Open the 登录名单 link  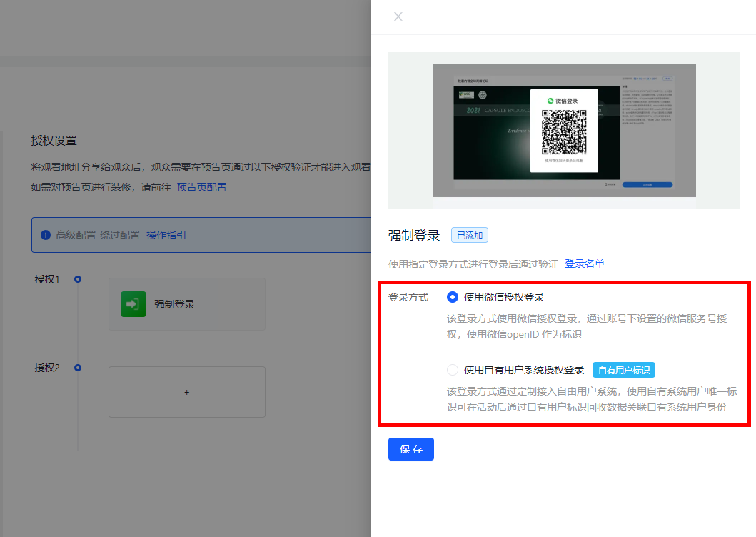click(x=585, y=264)
